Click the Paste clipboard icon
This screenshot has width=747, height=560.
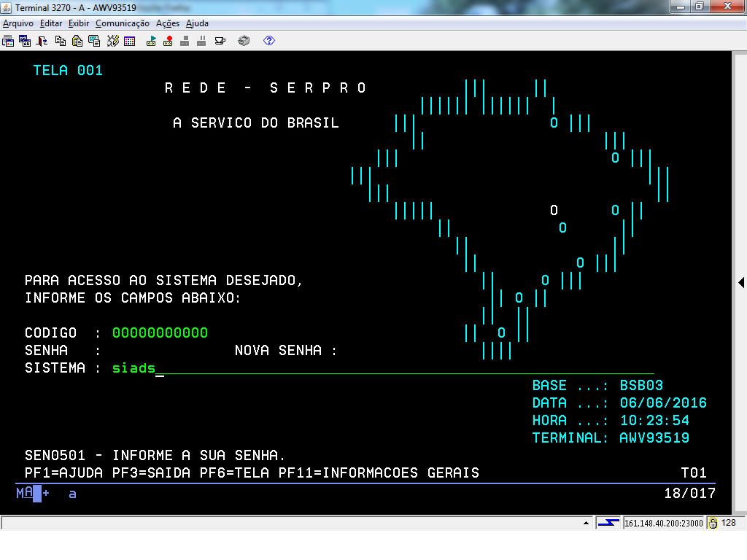tap(77, 41)
